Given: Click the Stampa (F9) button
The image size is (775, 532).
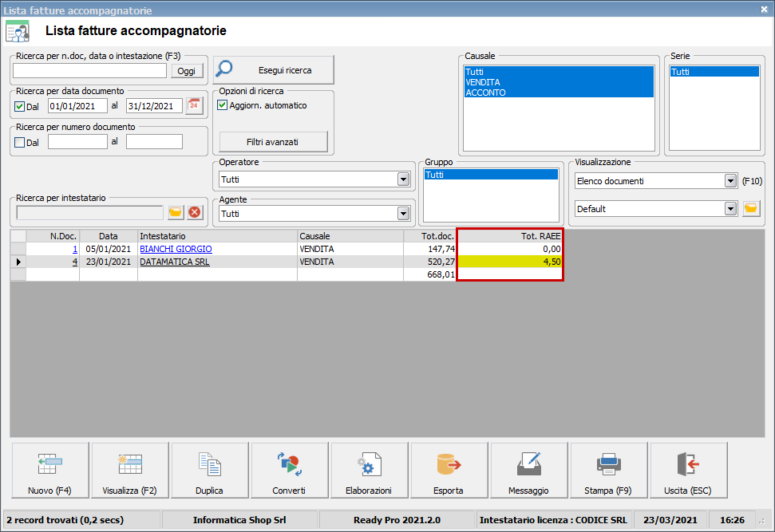Looking at the screenshot, I should pos(608,471).
